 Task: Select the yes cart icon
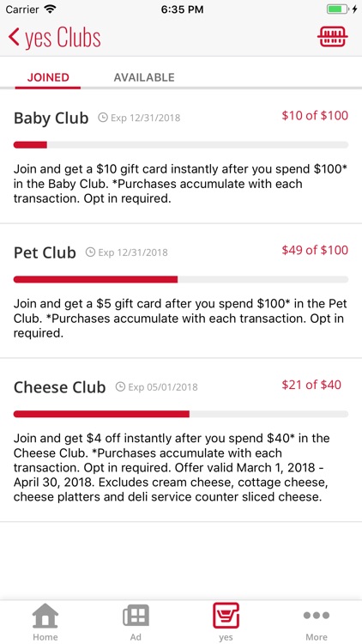pyautogui.click(x=226, y=616)
